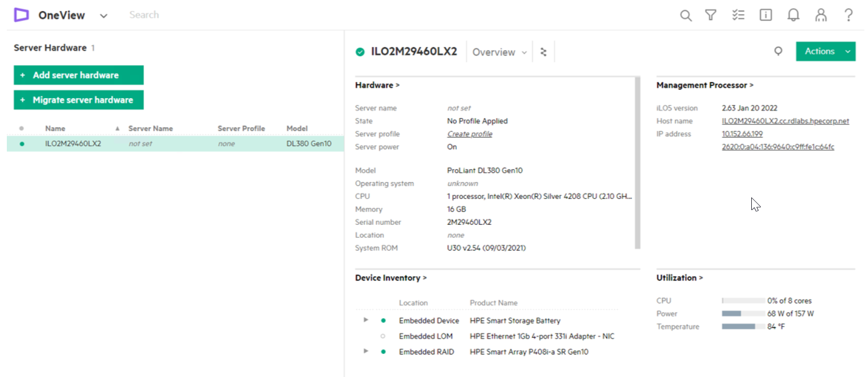This screenshot has height=377, width=868.
Task: Click the CPU utilization bar
Action: 743,301
